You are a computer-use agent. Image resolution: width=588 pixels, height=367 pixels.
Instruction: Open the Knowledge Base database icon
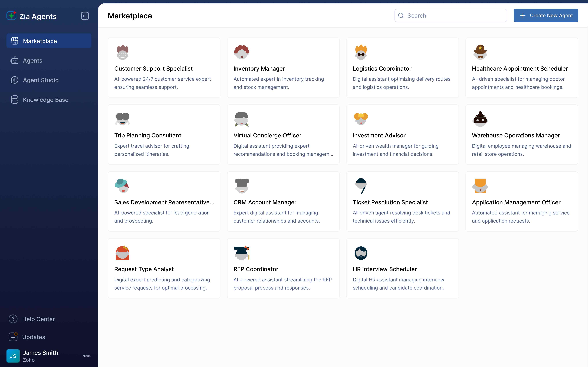pos(15,100)
